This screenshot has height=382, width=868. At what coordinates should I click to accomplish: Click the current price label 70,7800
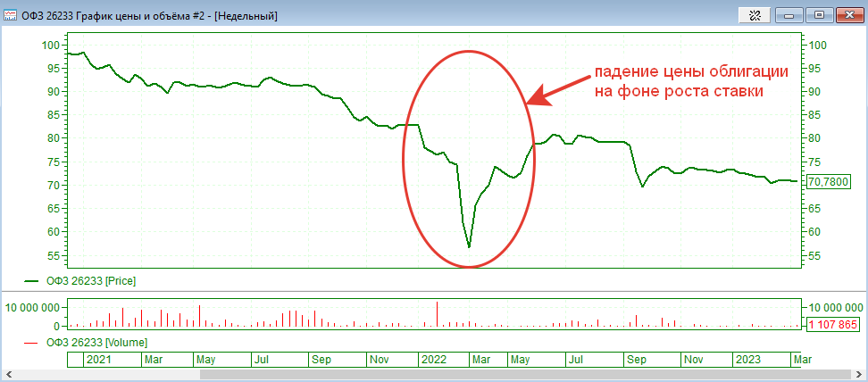828,182
